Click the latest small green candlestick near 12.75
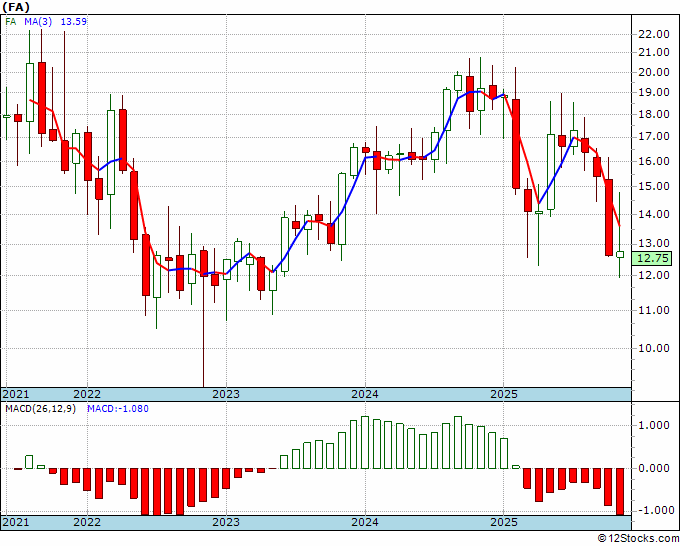This screenshot has height=546, width=680. point(620,255)
